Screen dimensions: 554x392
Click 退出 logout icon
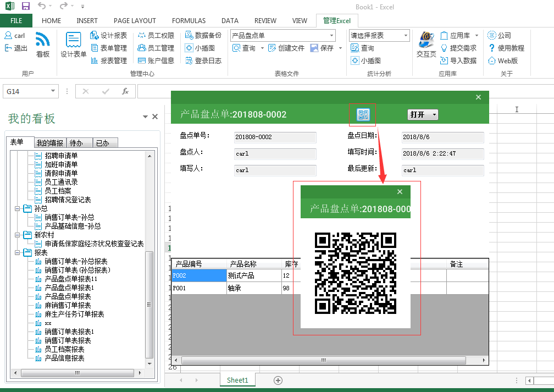pos(16,48)
